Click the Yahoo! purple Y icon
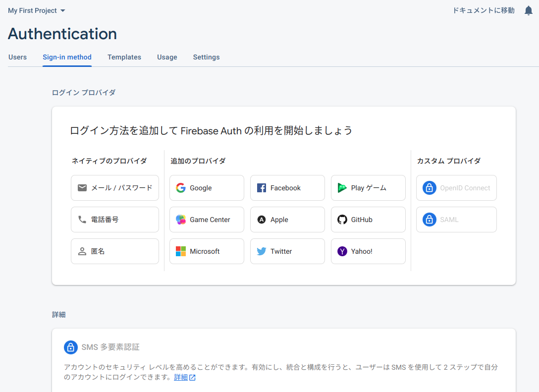The image size is (539, 392). (342, 251)
